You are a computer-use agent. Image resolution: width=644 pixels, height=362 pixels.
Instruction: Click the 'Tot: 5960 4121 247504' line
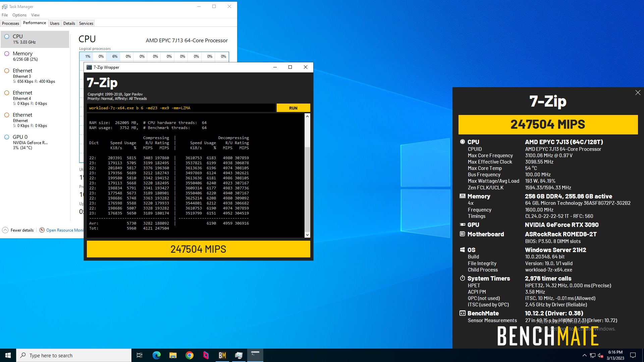click(129, 228)
